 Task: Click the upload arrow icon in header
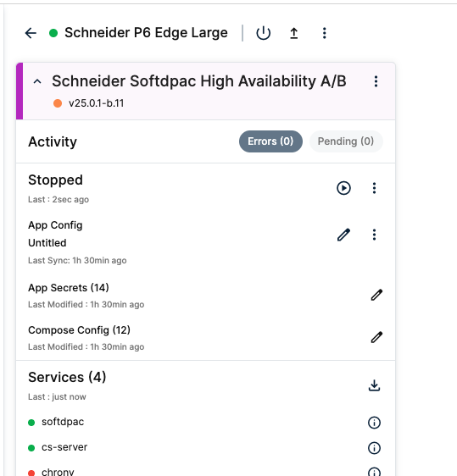(x=294, y=33)
